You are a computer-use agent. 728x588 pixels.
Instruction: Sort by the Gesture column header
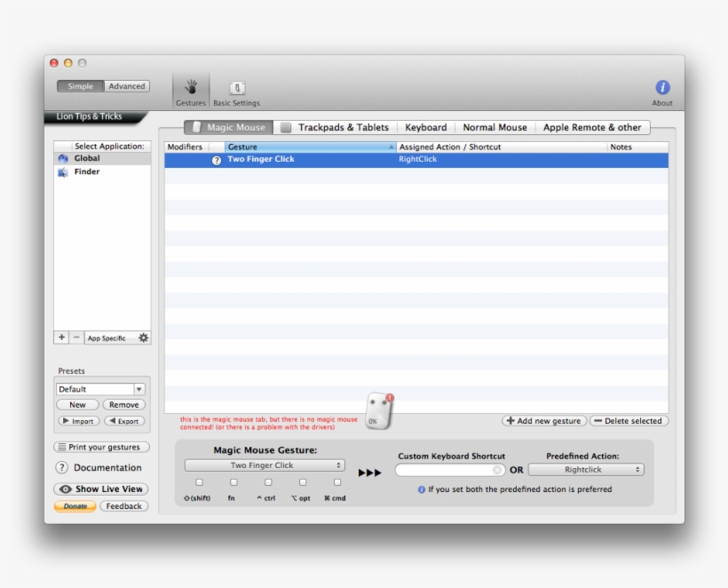(310, 147)
